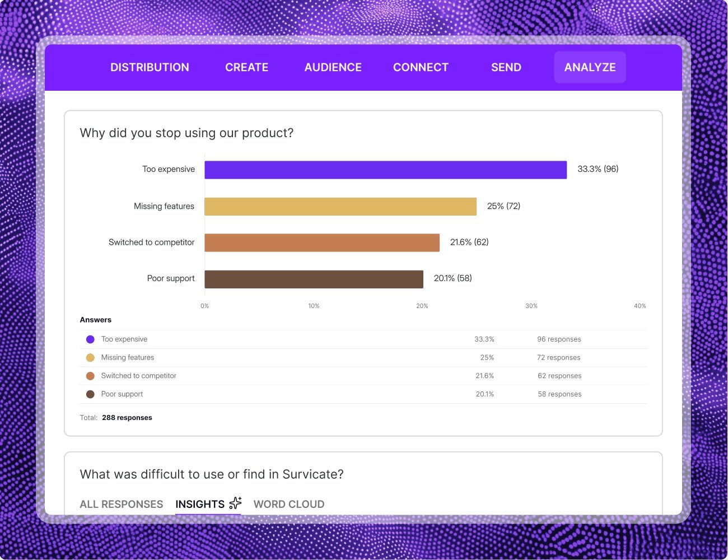This screenshot has height=560, width=728.
Task: Open the Connect tab
Action: (x=421, y=67)
